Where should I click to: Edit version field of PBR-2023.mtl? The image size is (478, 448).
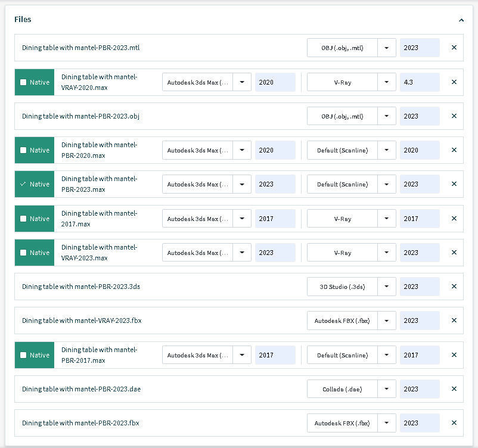tap(420, 48)
